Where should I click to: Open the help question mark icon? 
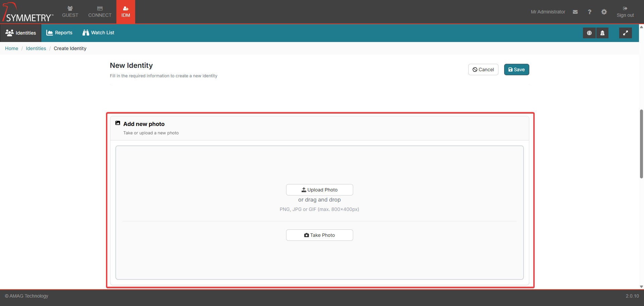(589, 12)
